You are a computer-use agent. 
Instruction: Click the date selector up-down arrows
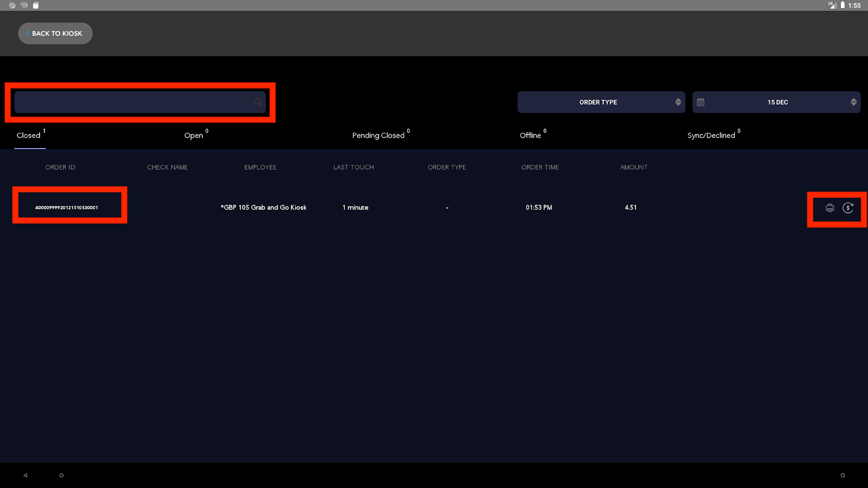coord(853,102)
